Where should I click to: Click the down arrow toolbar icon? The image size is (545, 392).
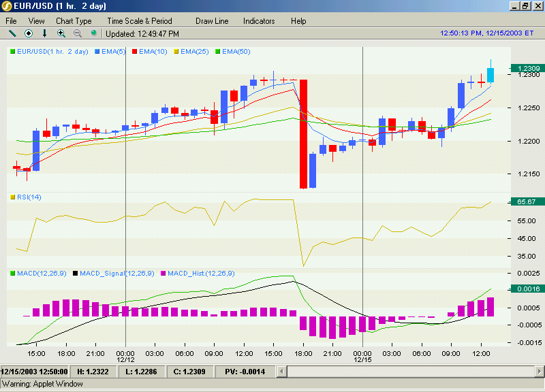44,33
